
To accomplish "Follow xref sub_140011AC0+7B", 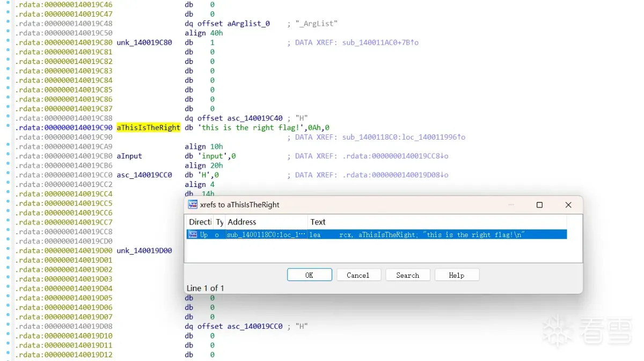I will tap(380, 42).
